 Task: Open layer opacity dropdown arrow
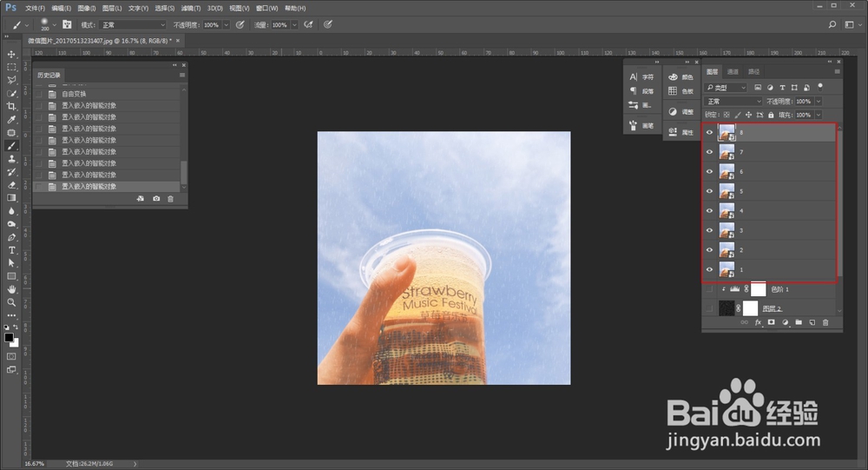coord(819,102)
